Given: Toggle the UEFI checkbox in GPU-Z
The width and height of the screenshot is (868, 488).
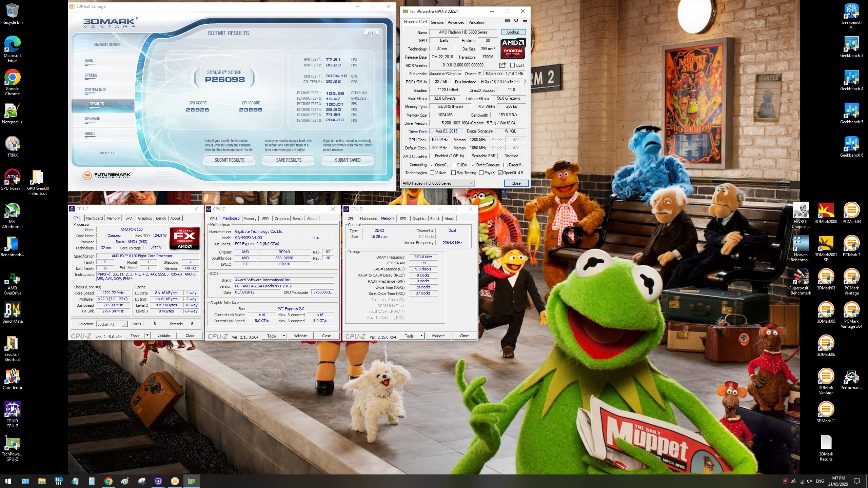Looking at the screenshot, I should [512, 65].
